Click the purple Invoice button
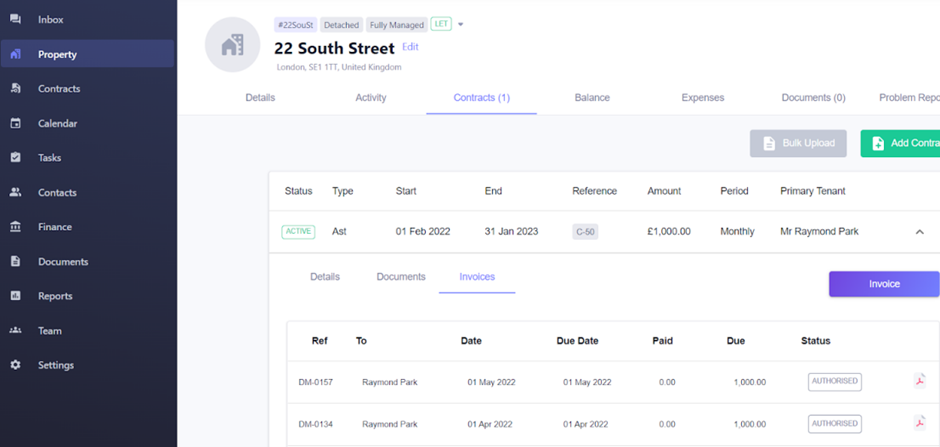940x447 pixels. (x=884, y=284)
